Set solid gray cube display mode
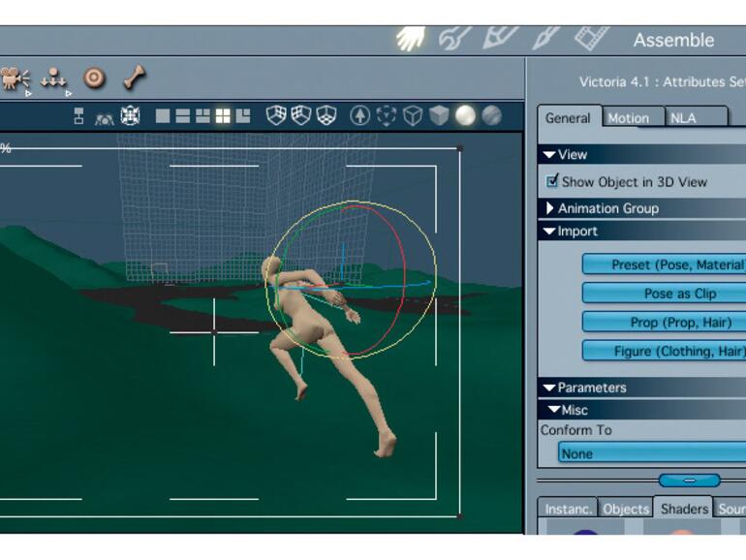746x560 pixels. point(439,115)
